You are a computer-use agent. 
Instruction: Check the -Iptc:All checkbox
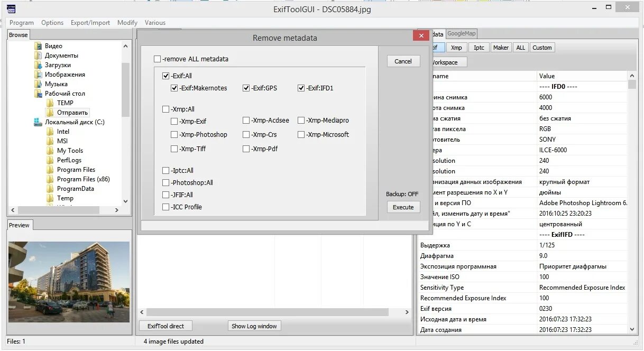coord(166,171)
